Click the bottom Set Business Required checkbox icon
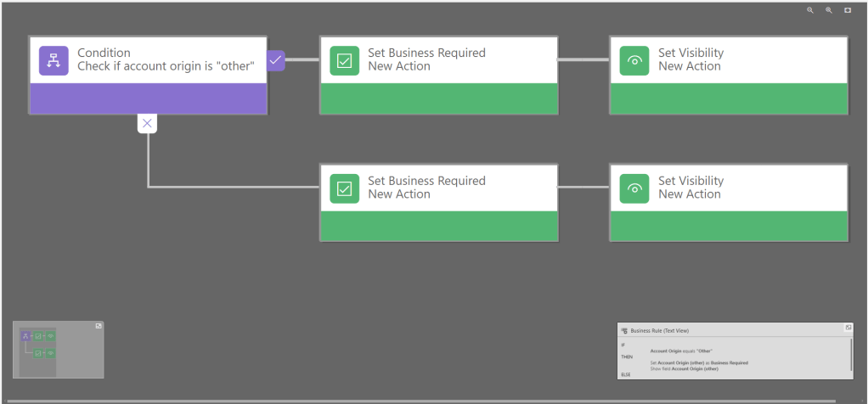 point(344,188)
